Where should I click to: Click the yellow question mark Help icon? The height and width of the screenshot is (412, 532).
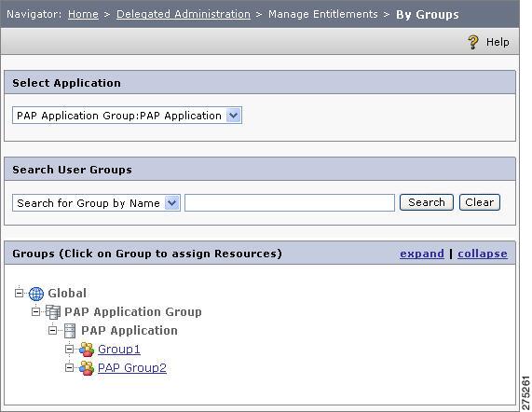pyautogui.click(x=473, y=42)
